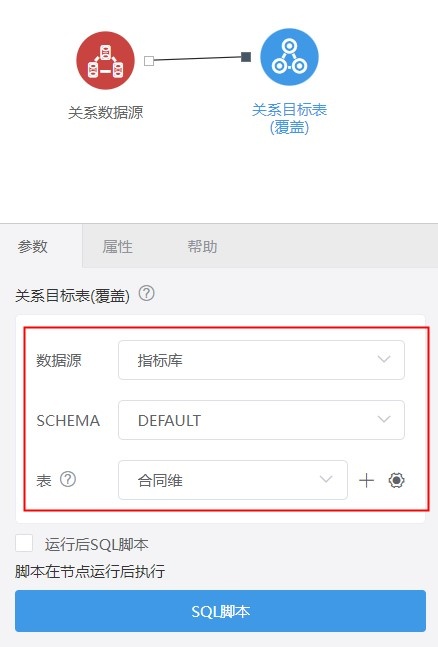438x647 pixels.
Task: Select the blue 关系目标表 node icon
Action: [289, 57]
